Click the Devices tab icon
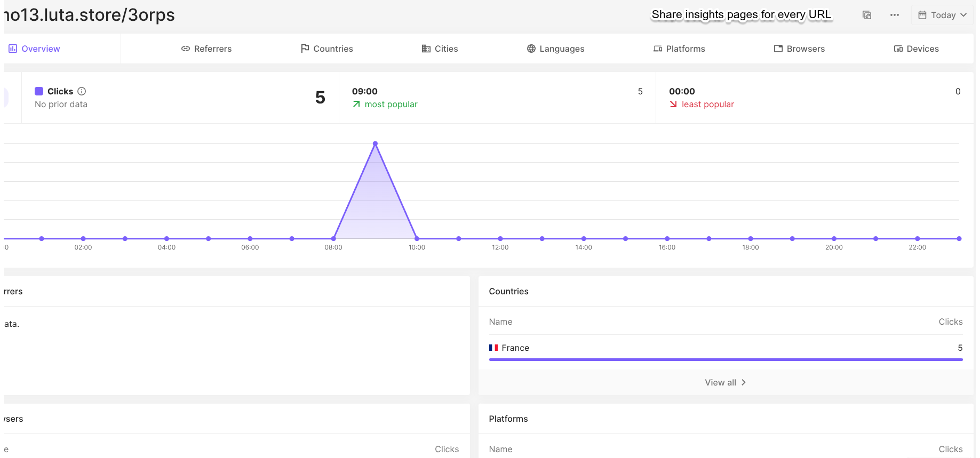The width and height of the screenshot is (980, 458). [898, 49]
